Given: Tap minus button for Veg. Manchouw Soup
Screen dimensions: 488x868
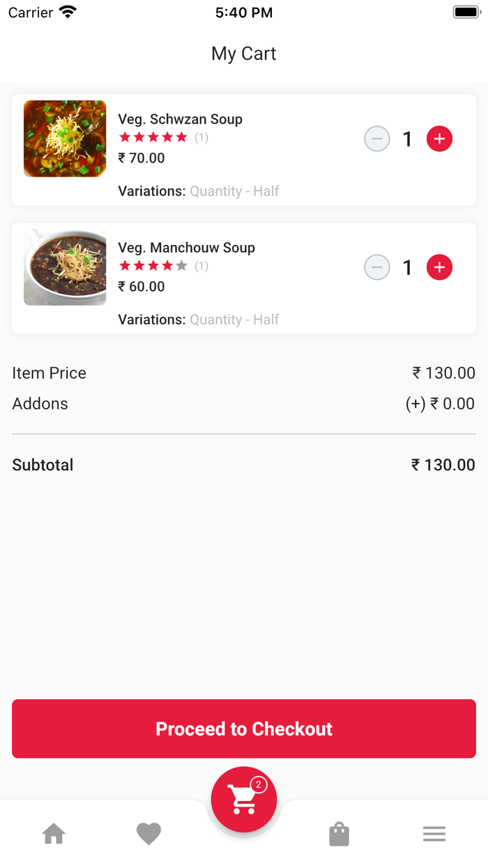Looking at the screenshot, I should point(377,267).
